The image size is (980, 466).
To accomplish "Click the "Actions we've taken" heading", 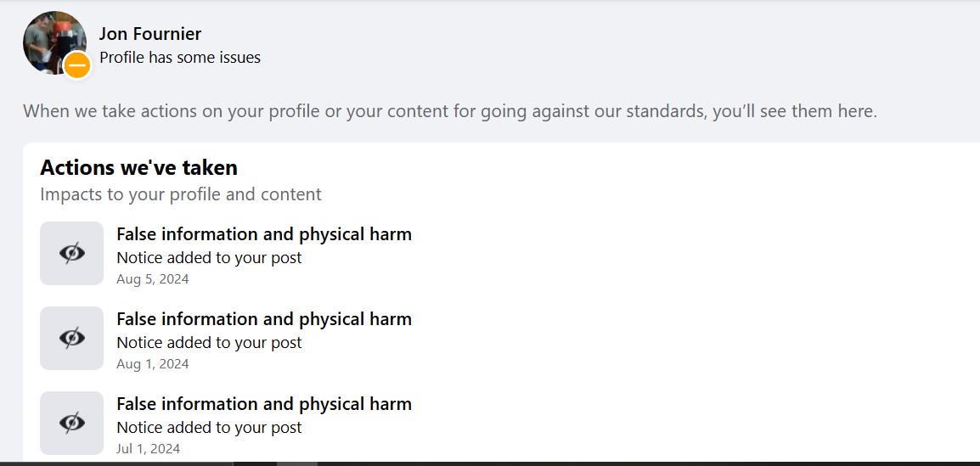I will coord(138,167).
